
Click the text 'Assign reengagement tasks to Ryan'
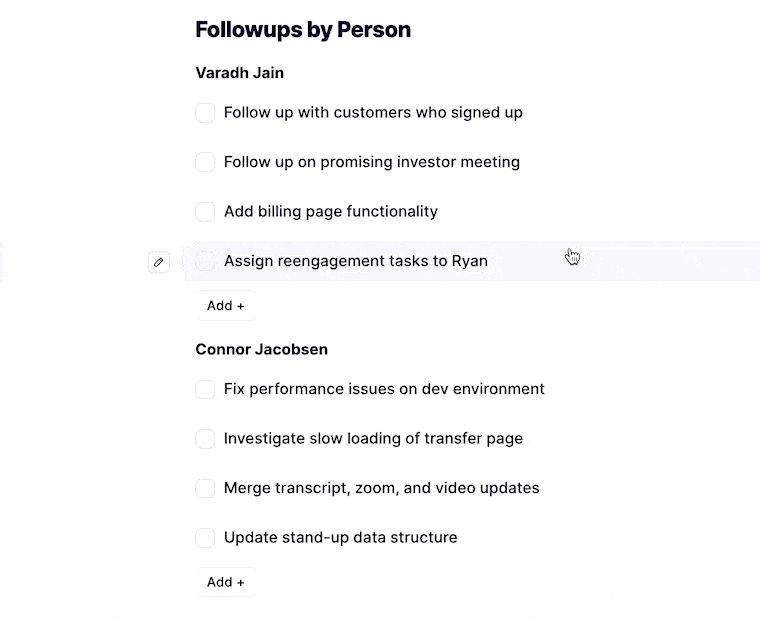[356, 261]
